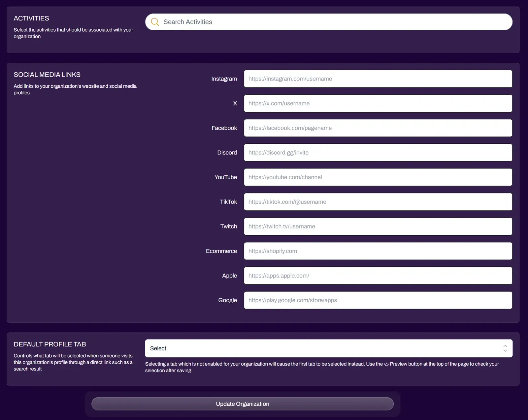Click the DEFAULT PROFILE TAB heading
The height and width of the screenshot is (420, 528).
coord(50,344)
